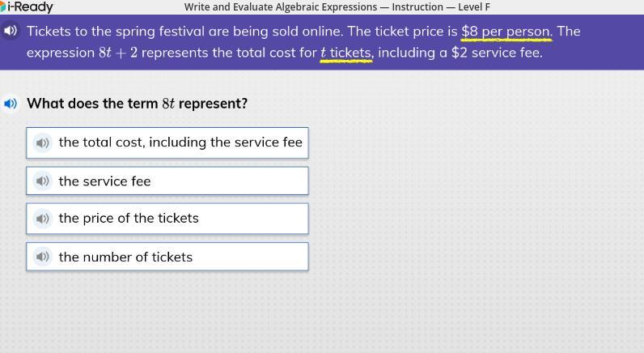Click the 8t term in the question
Image resolution: width=644 pixels, height=353 pixels.
coord(168,104)
